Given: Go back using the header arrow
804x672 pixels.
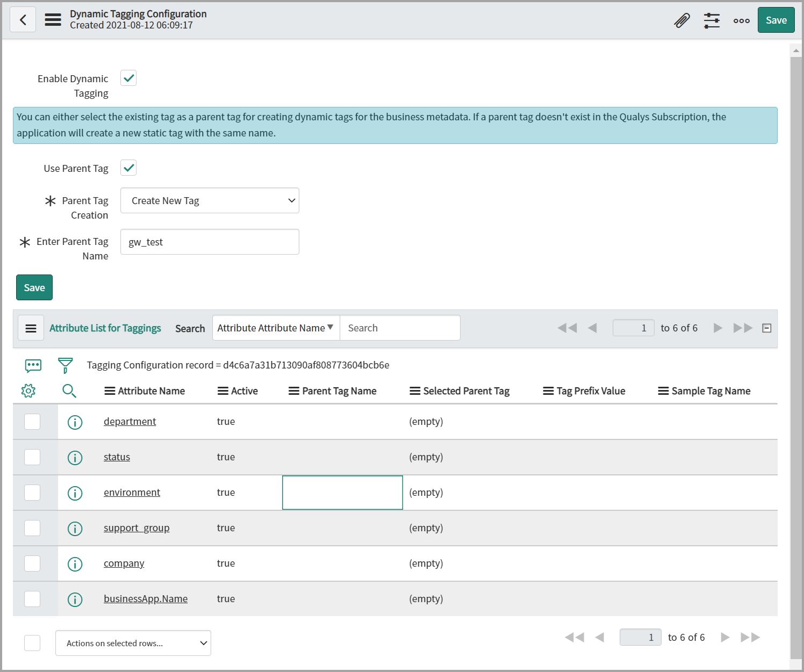Looking at the screenshot, I should (x=23, y=20).
